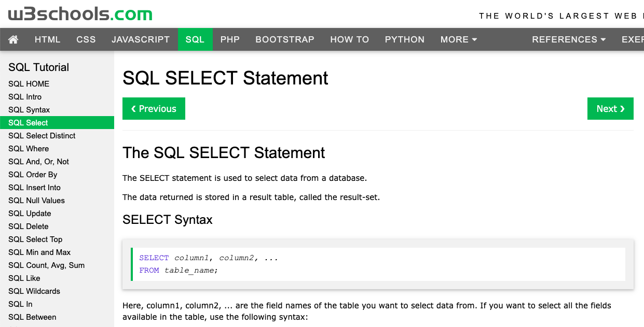Open the JAVASCRIPT tutorial section

pos(140,39)
